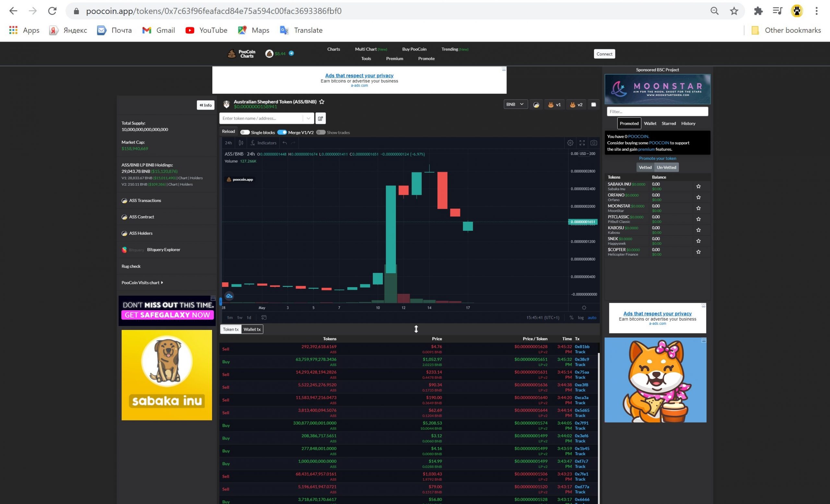830x504 pixels.
Task: Open PancakeSwap v2 link
Action: click(576, 105)
